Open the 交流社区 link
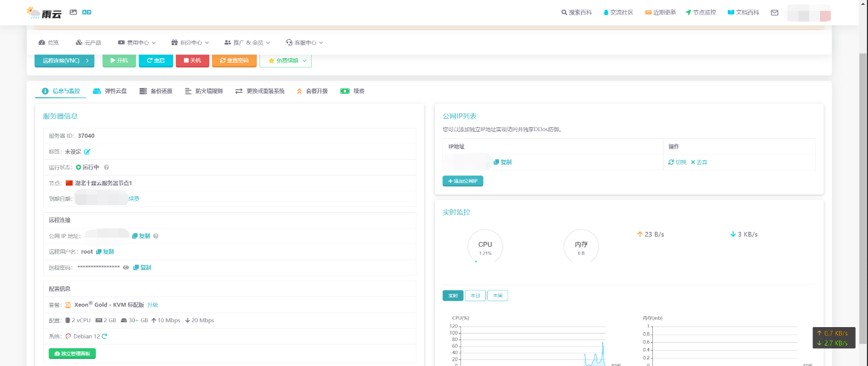Viewport: 868px width, 366px height. [x=618, y=12]
